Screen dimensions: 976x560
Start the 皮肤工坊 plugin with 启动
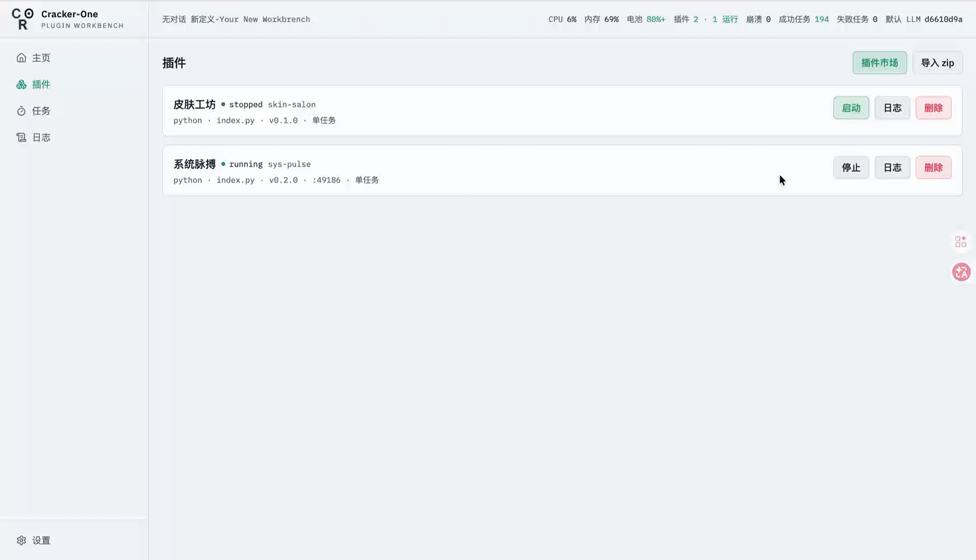tap(851, 108)
